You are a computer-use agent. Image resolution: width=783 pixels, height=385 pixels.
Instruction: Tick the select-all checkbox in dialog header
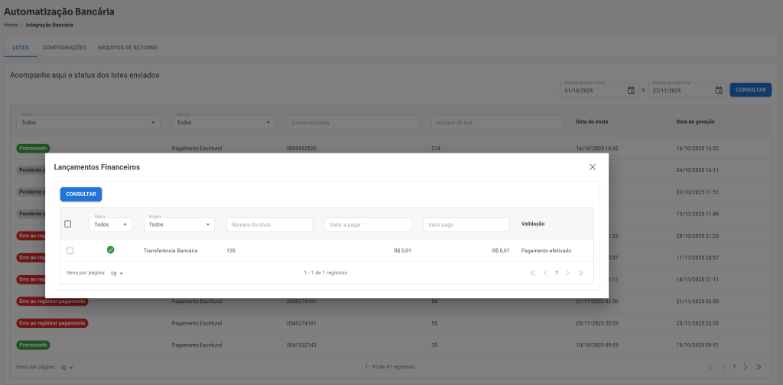coord(68,224)
